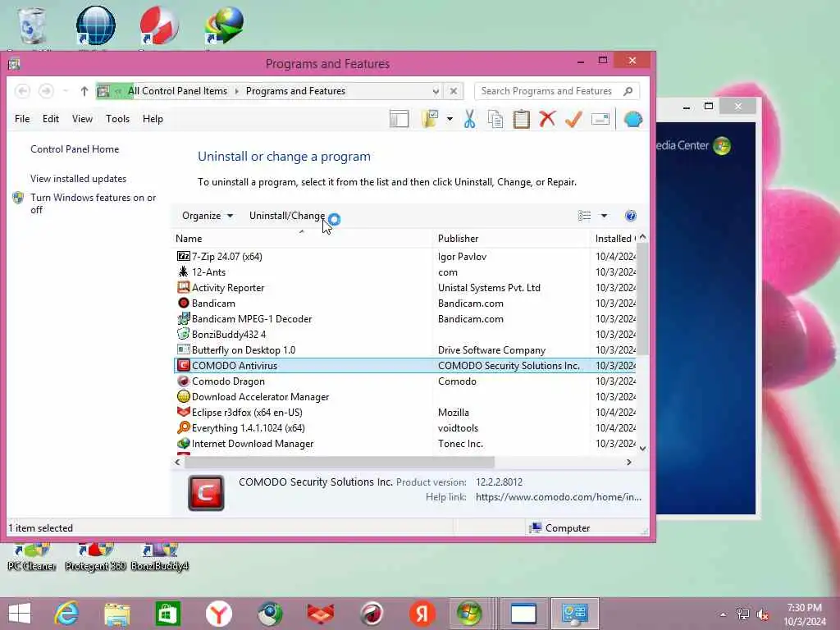
Task: Open the address bar history dropdown
Action: pyautogui.click(x=436, y=91)
